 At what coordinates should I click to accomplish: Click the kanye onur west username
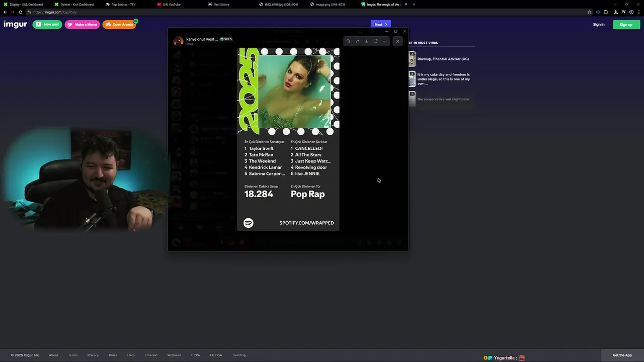[x=202, y=39]
